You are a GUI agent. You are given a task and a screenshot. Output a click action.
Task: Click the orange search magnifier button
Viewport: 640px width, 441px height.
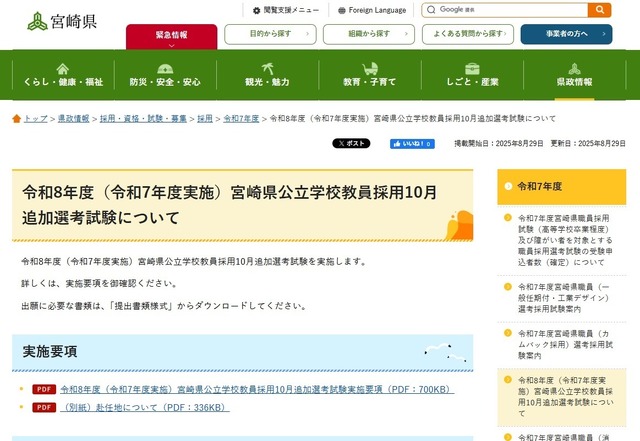click(599, 10)
